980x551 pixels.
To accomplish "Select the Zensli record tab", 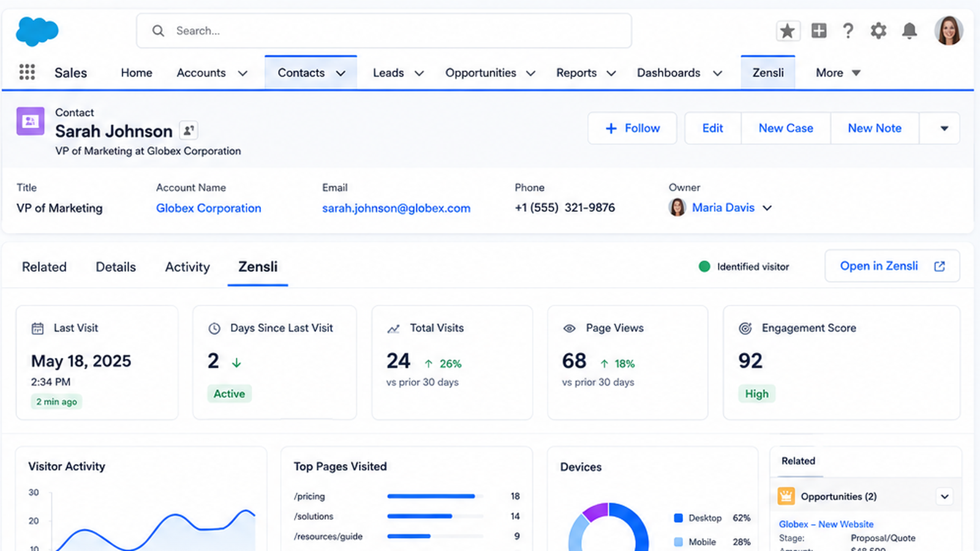I will coord(258,267).
